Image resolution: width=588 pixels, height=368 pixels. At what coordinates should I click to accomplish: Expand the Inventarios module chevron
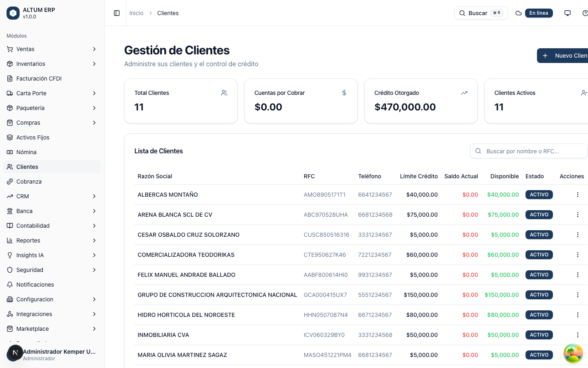(x=94, y=64)
